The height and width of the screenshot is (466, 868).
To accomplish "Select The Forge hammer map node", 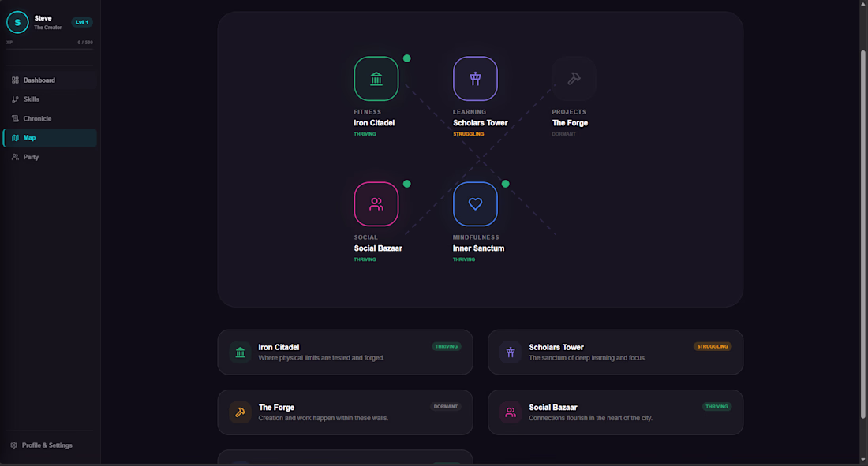I will [x=574, y=79].
